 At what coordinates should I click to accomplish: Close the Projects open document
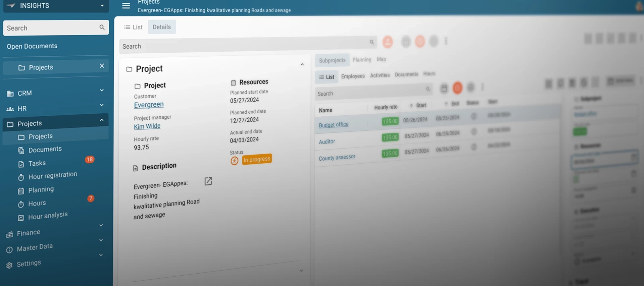(x=102, y=66)
